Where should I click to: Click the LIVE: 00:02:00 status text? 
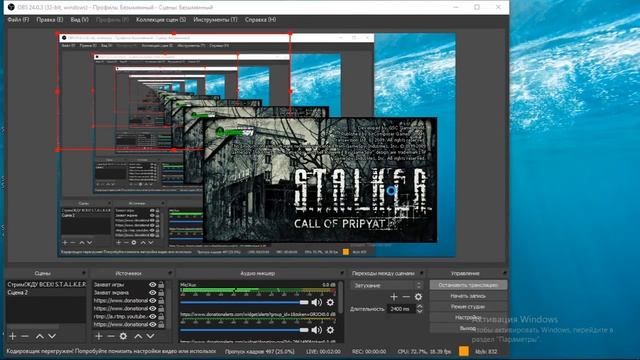[323, 351]
